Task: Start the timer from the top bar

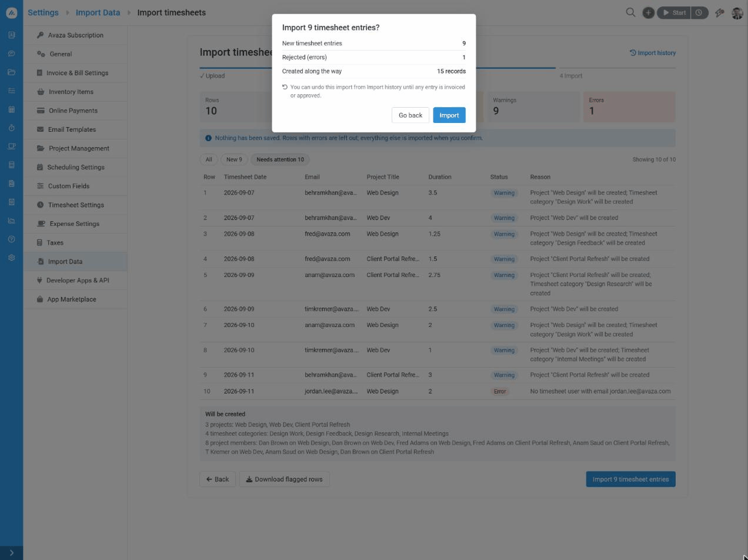Action: [674, 12]
